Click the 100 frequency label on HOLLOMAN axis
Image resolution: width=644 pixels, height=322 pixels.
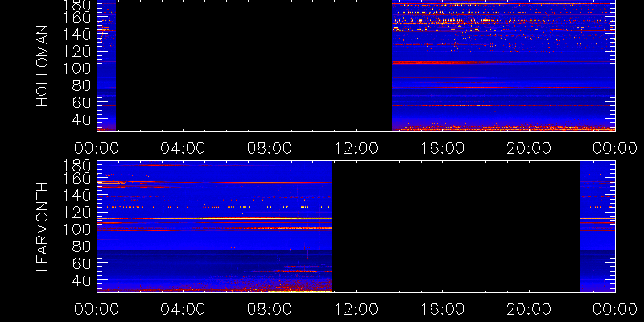coord(77,68)
